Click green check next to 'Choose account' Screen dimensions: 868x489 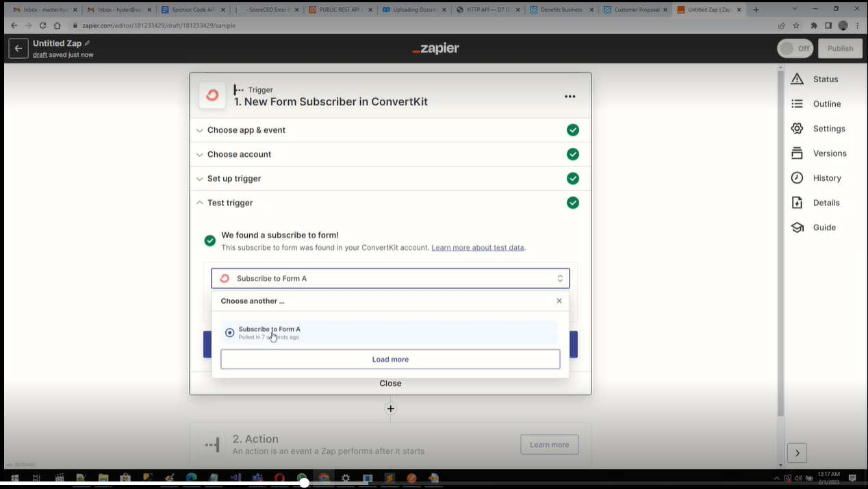coord(573,154)
